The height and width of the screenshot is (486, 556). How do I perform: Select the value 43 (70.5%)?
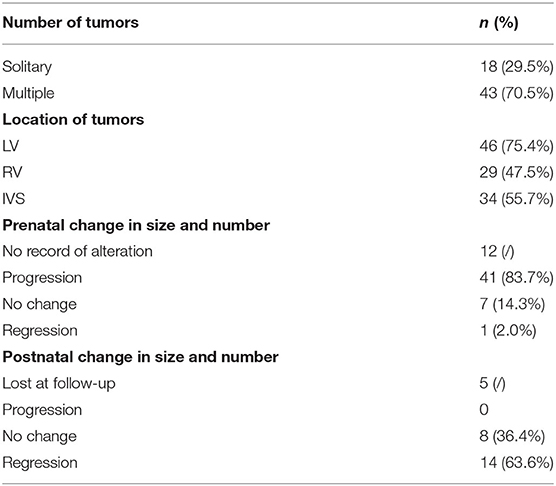[x=516, y=93]
